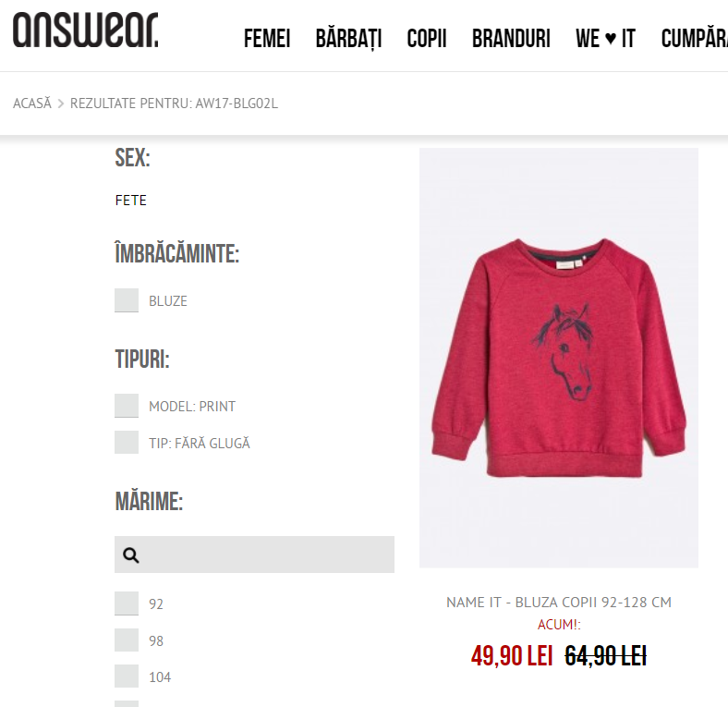Check the TIP: FĂRĂ GLUGĂ filter
This screenshot has width=728, height=707.
pyautogui.click(x=127, y=443)
